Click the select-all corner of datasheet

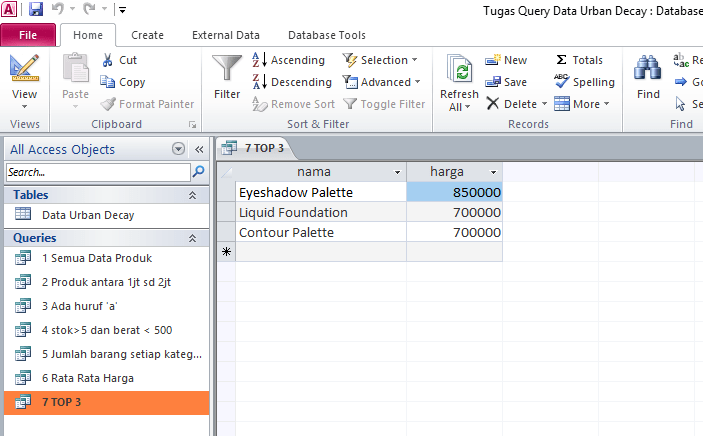point(226,172)
